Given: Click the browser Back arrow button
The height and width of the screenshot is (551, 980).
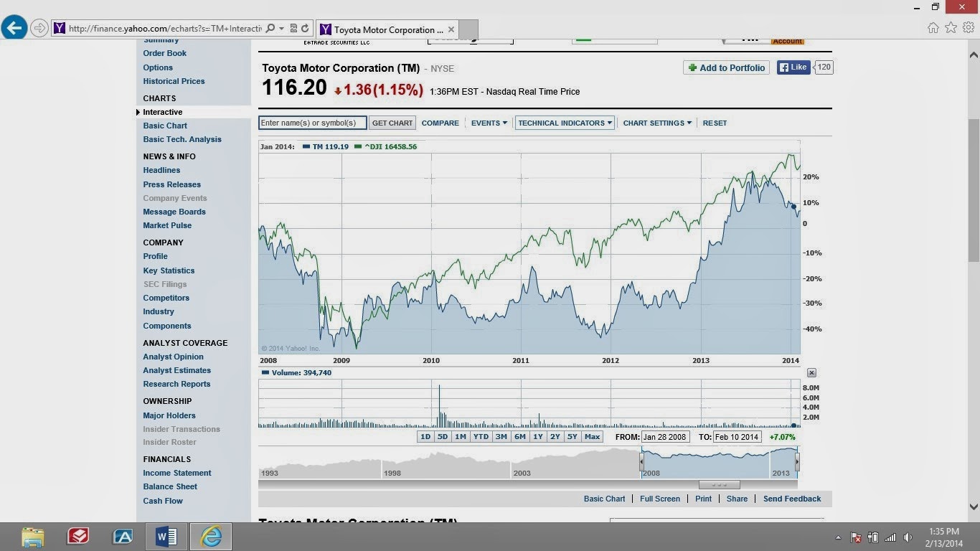Looking at the screenshot, I should coord(14,28).
